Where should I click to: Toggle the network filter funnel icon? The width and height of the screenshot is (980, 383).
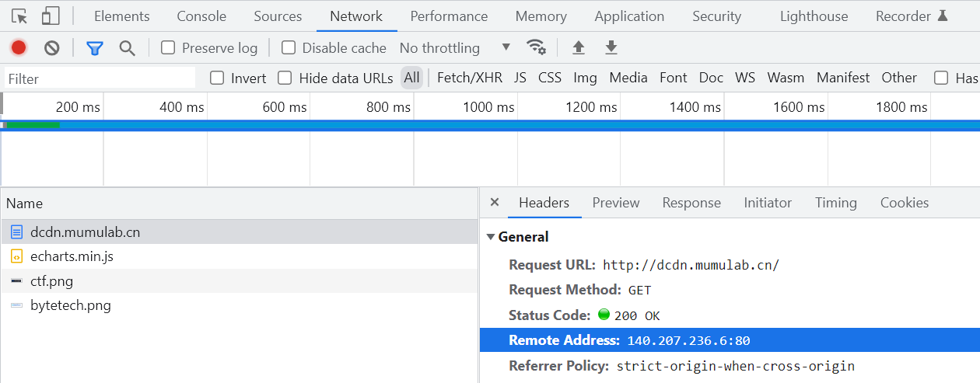tap(95, 48)
